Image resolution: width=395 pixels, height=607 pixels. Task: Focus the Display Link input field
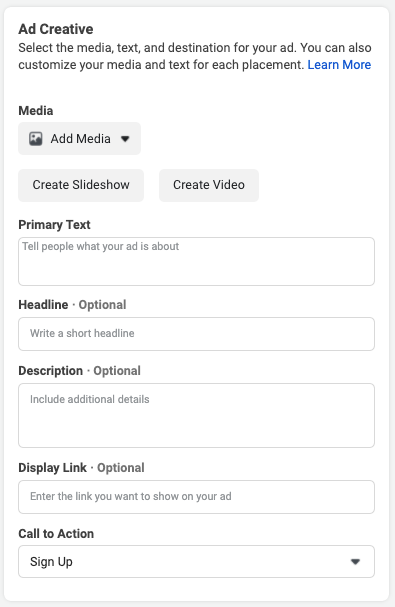[196, 497]
